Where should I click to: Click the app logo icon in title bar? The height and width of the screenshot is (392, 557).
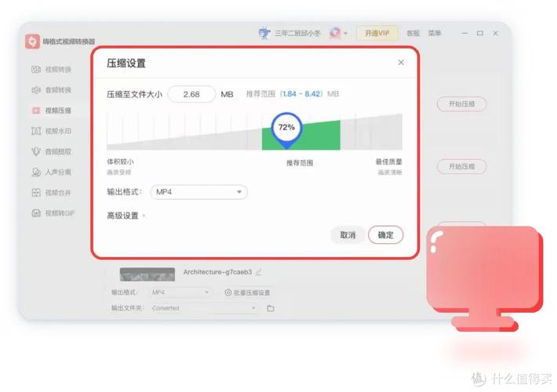coord(32,42)
